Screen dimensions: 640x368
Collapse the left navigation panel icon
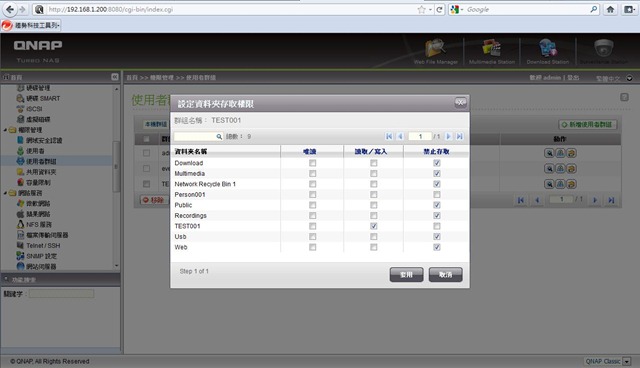click(115, 77)
